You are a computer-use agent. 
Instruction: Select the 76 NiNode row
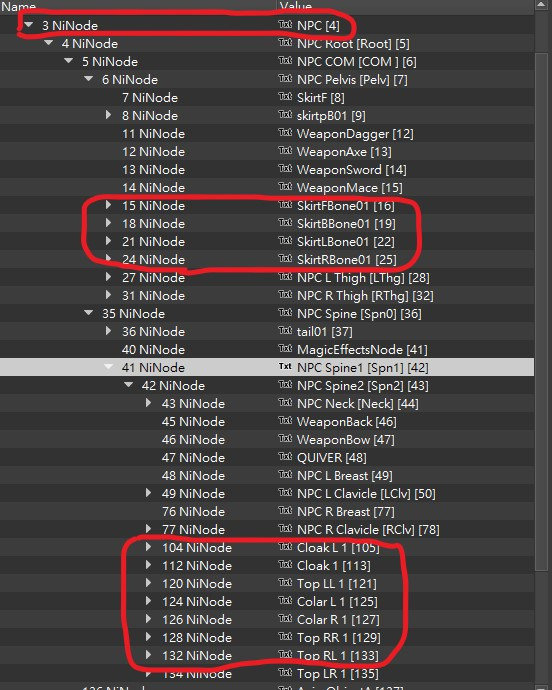pos(267,511)
